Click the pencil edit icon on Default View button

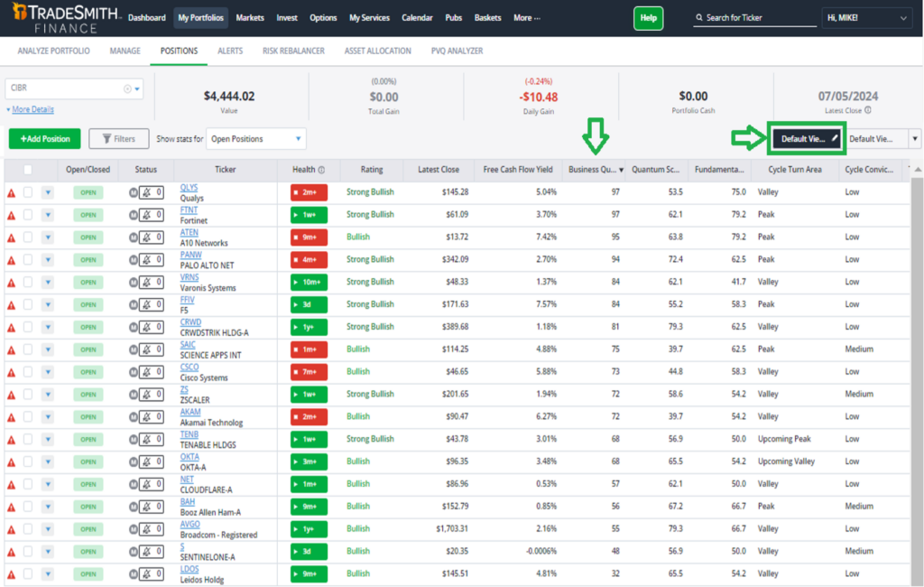pyautogui.click(x=835, y=139)
